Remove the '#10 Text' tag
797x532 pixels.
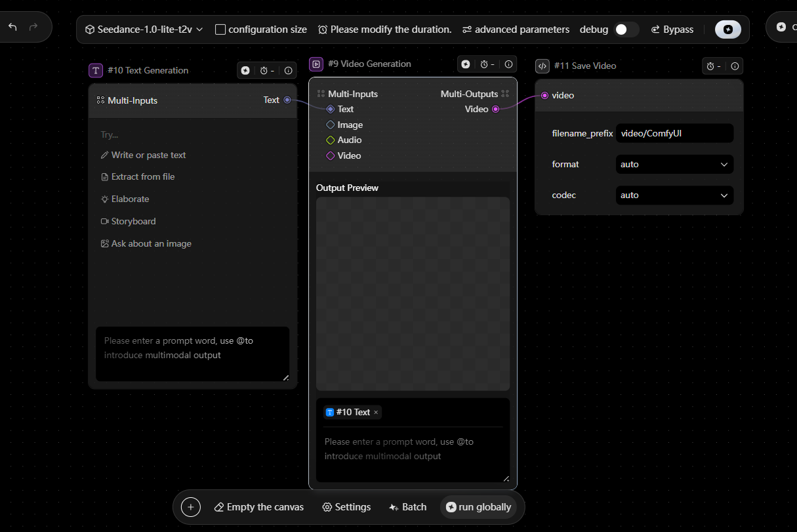pyautogui.click(x=376, y=413)
